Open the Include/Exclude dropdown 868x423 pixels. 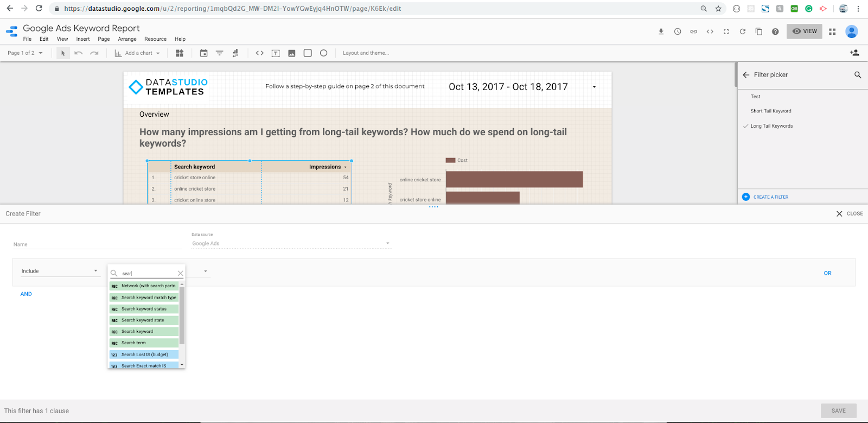pos(60,271)
